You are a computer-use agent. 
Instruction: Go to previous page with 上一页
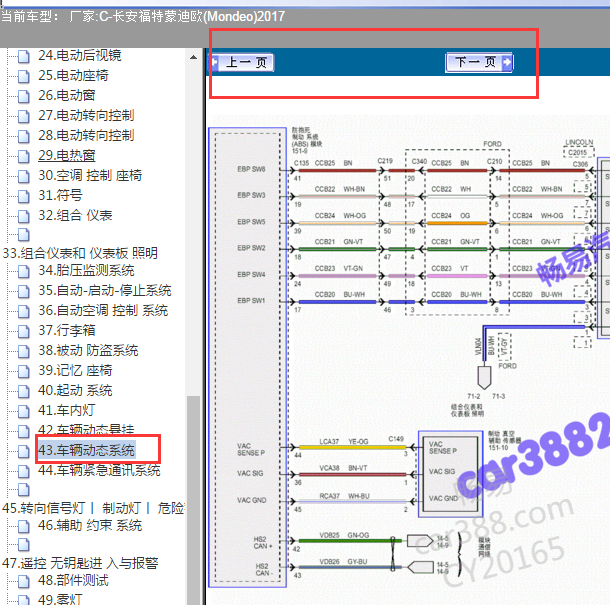[243, 62]
